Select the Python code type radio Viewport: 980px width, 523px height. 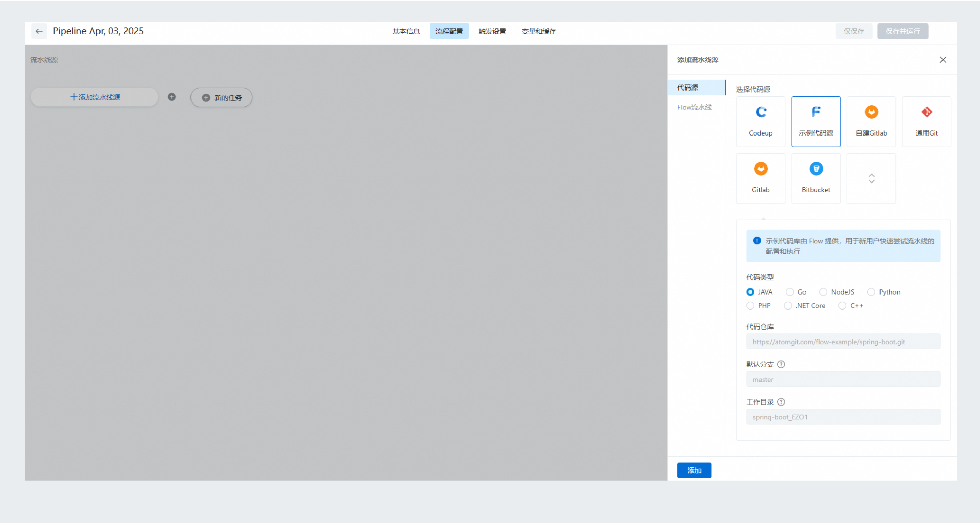pos(871,292)
